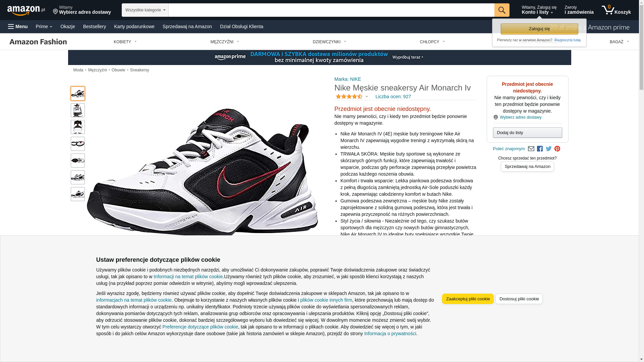Viewport: 644px width, 362px height.
Task: Open the shopping cart Koszyk icon
Action: click(616, 10)
